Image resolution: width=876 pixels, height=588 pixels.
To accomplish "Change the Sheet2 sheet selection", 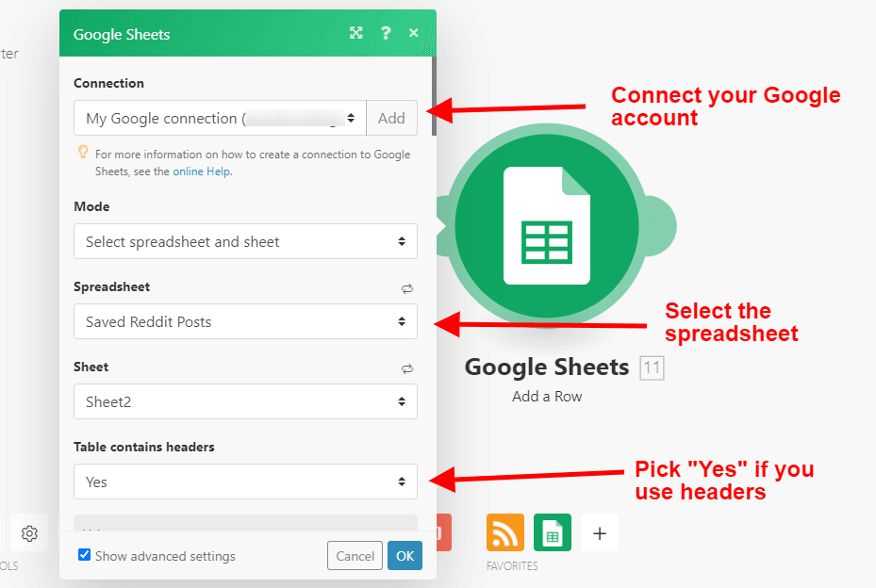I will coord(245,401).
